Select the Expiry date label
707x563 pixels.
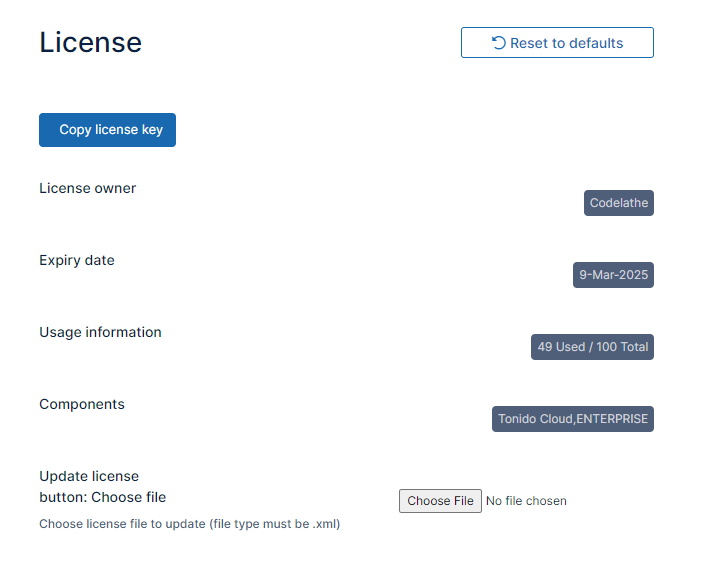pyautogui.click(x=77, y=260)
